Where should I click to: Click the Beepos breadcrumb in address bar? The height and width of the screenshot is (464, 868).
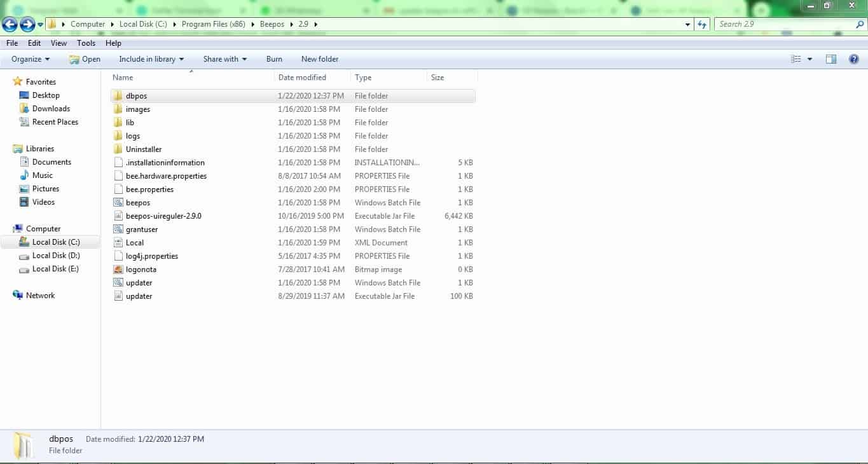tap(272, 24)
